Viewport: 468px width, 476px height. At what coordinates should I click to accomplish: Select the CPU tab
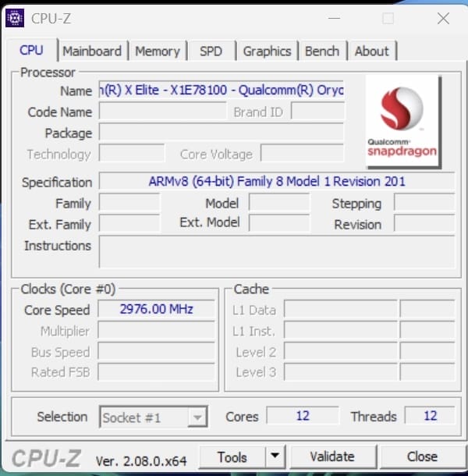(x=31, y=50)
